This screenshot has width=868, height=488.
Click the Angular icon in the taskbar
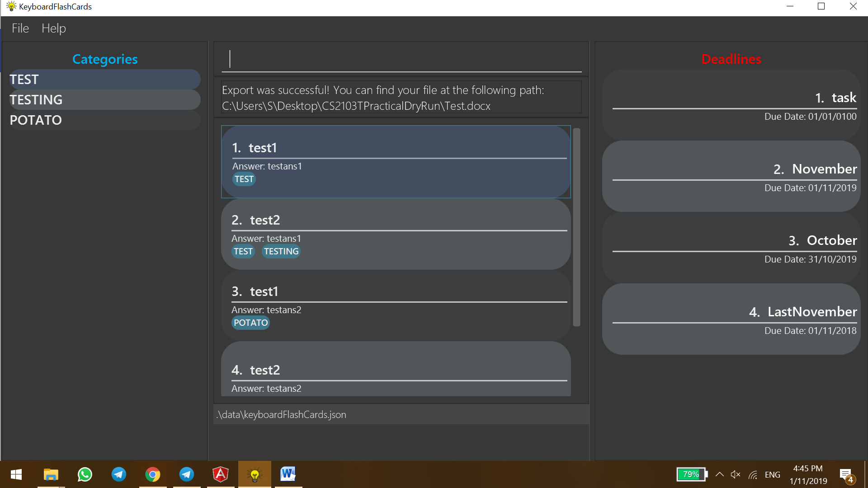click(x=221, y=474)
